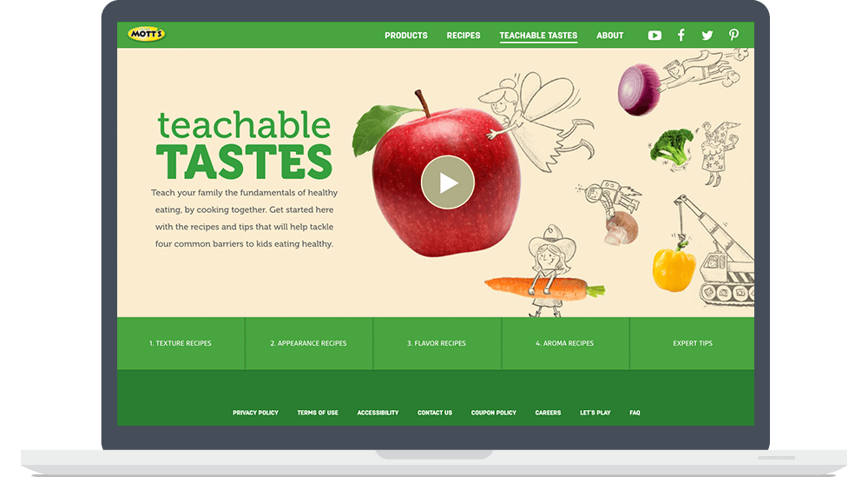Open the Facebook social icon
868x477 pixels.
point(681,36)
